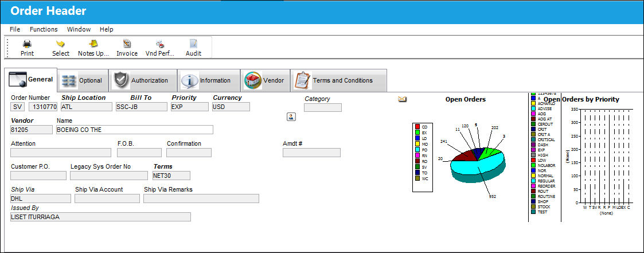Screen dimensions: 644x253
Task: Click the Priority field showing EXP
Action: (190, 107)
